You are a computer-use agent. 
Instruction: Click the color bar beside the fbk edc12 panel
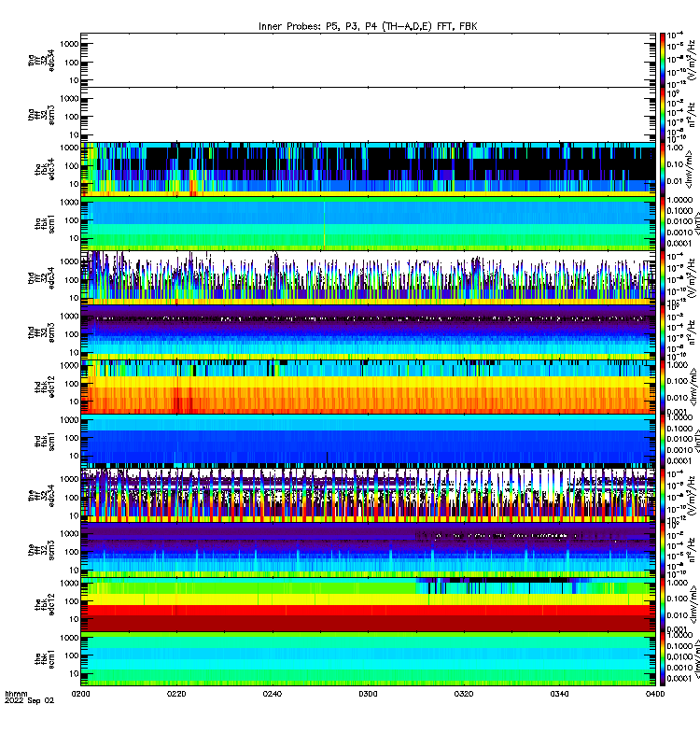(x=663, y=604)
